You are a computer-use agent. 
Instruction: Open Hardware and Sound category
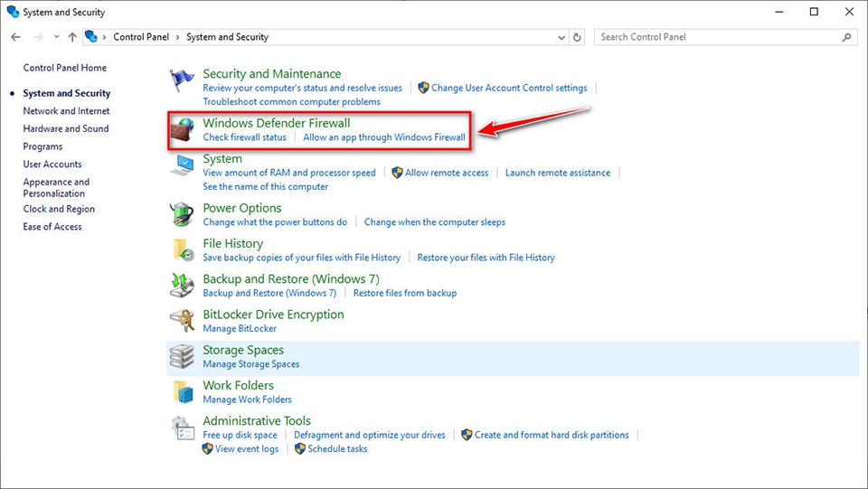click(x=66, y=128)
